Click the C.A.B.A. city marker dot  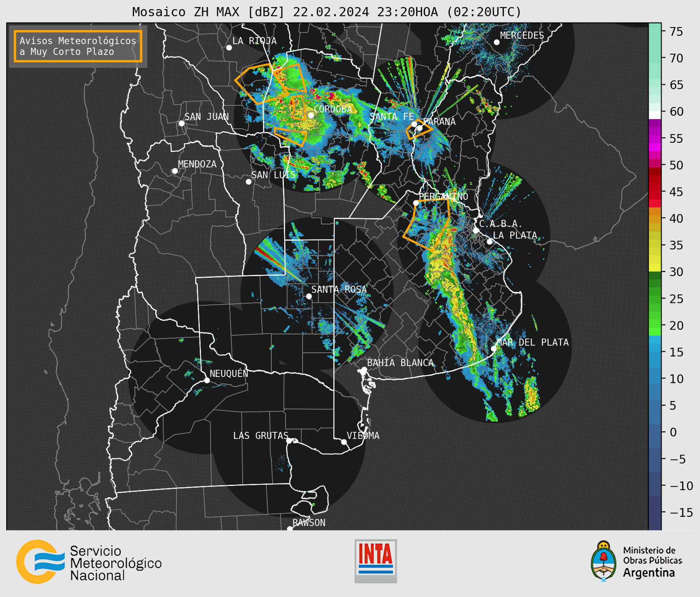[476, 230]
